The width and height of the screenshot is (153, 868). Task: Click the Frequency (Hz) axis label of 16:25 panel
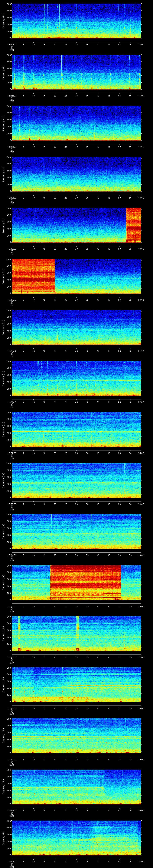tap(3, 583)
